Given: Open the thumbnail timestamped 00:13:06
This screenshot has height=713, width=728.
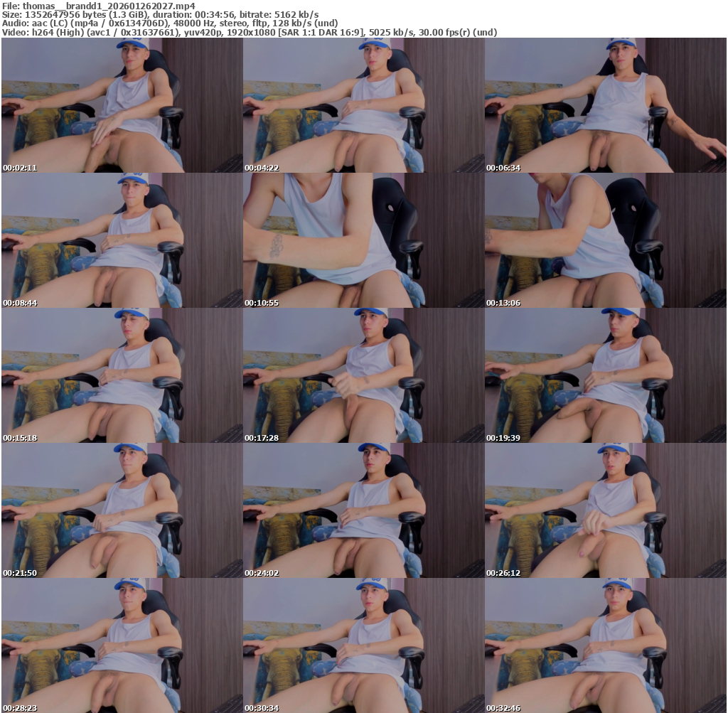Looking at the screenshot, I should 605,240.
